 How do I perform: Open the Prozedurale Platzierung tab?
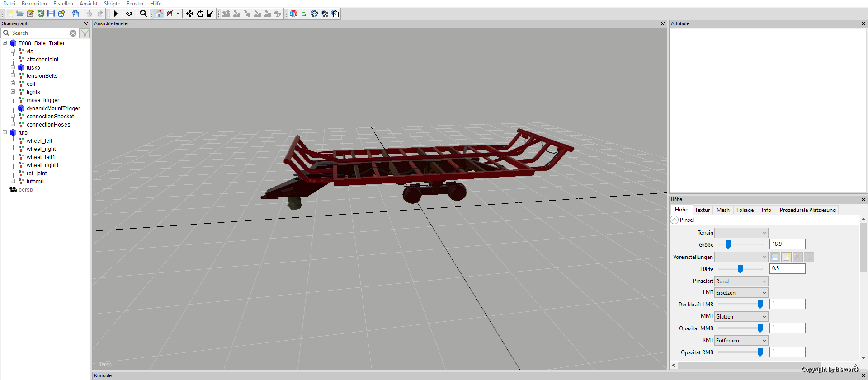808,210
